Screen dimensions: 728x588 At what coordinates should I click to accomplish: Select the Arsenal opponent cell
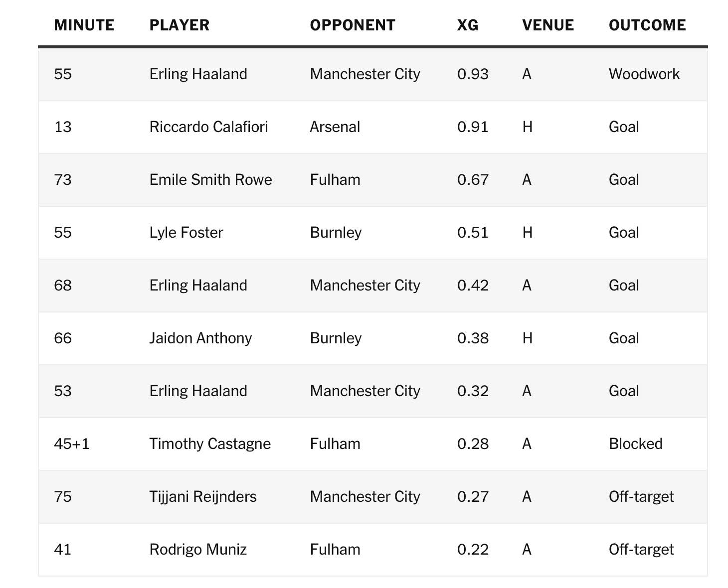click(x=335, y=127)
